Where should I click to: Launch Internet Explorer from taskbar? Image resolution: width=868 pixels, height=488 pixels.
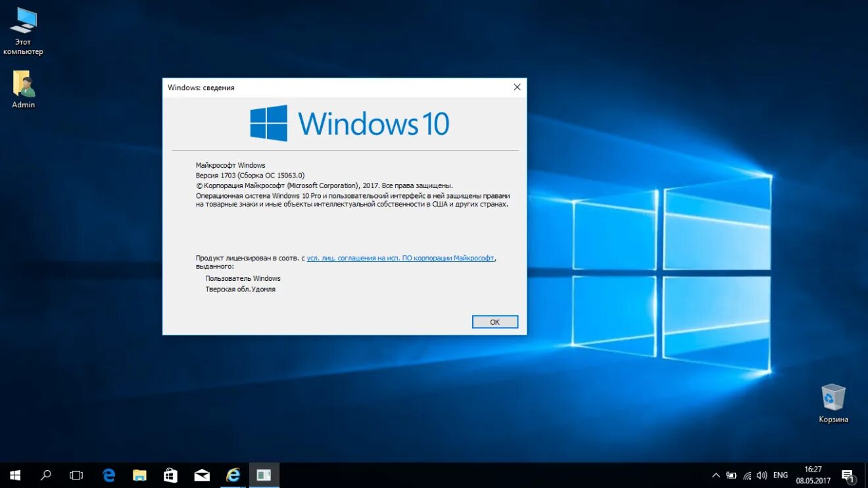233,475
